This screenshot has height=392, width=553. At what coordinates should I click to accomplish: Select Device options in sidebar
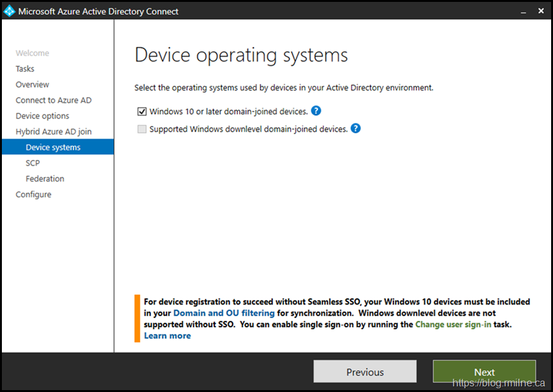(x=42, y=116)
